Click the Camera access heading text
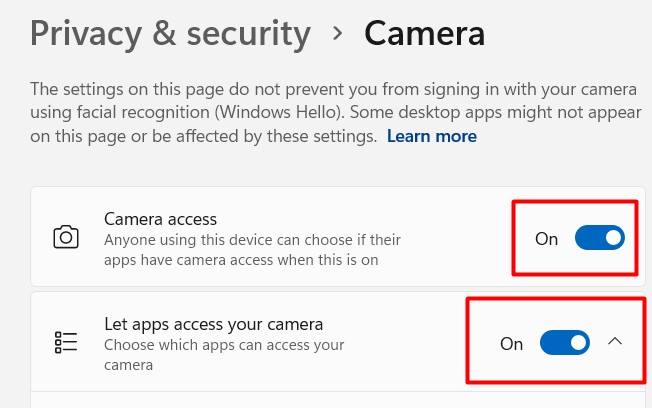The width and height of the screenshot is (652, 408). [160, 218]
